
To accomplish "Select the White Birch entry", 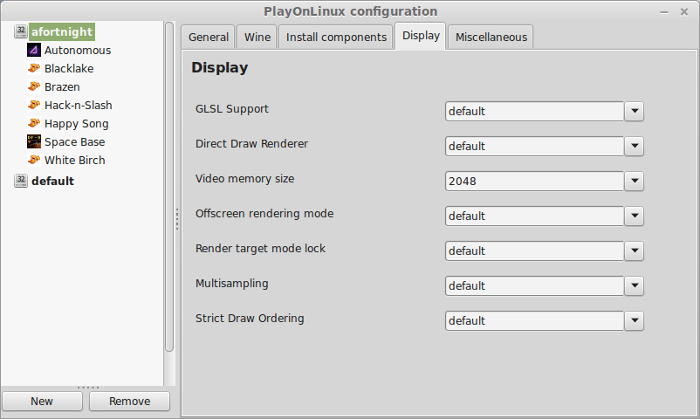I will pos(75,160).
